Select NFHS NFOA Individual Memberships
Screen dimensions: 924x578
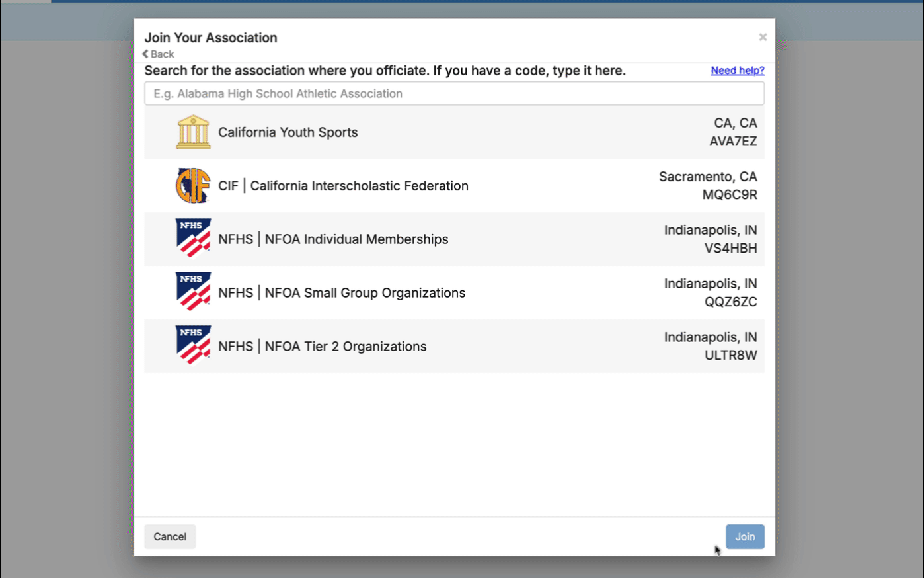pyautogui.click(x=333, y=239)
